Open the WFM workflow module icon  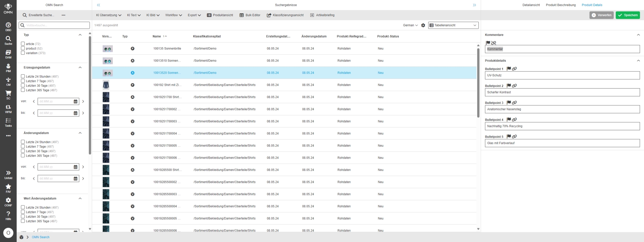(8, 109)
